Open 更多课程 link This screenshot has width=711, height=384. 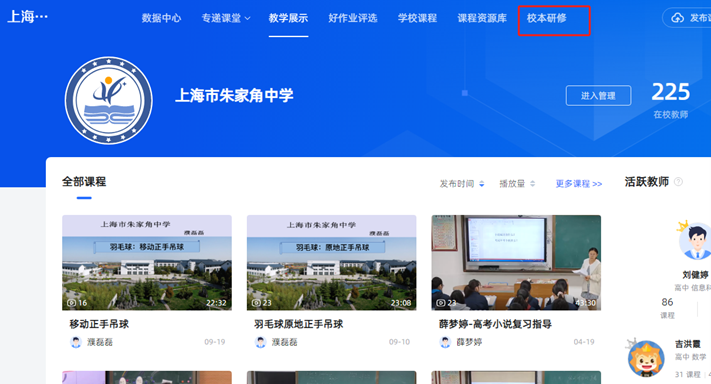coord(579,184)
